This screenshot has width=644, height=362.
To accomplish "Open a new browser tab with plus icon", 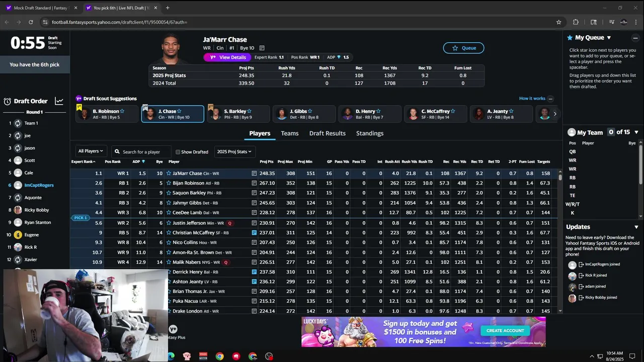I will (168, 8).
